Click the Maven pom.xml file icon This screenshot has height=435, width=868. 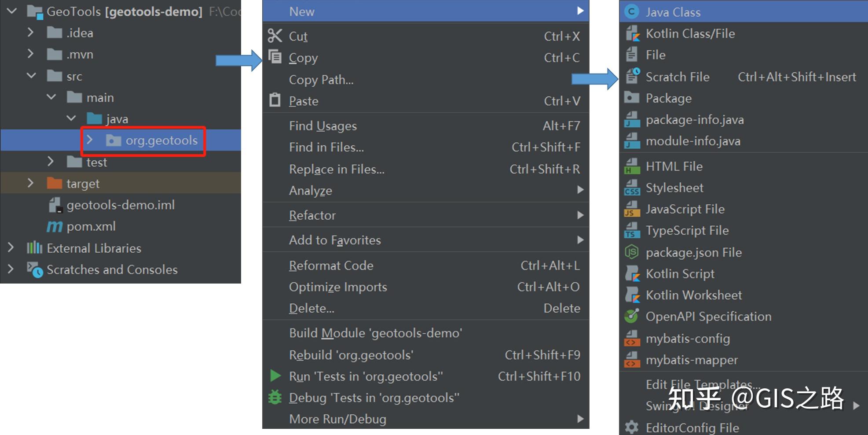pyautogui.click(x=55, y=226)
